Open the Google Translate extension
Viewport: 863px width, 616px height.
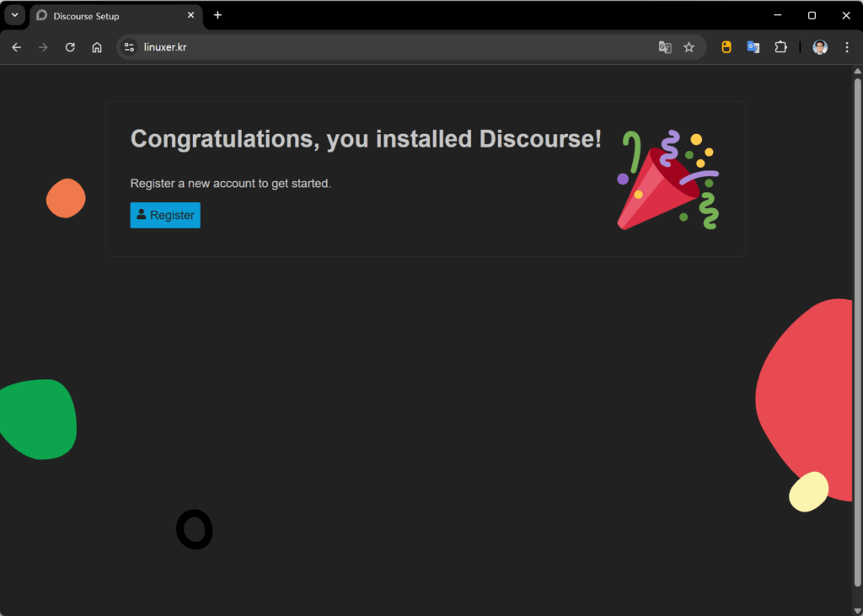point(753,47)
